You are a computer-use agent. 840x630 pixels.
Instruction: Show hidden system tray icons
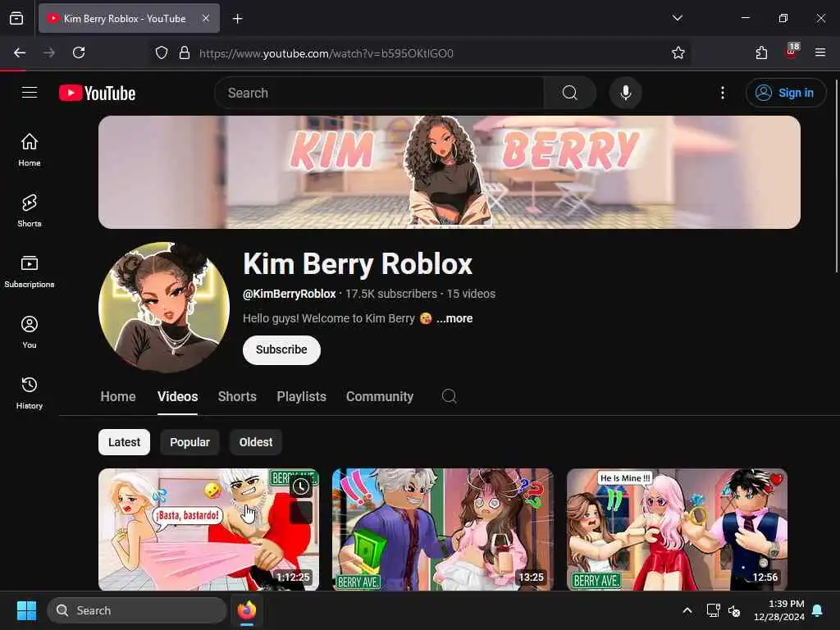click(x=687, y=610)
